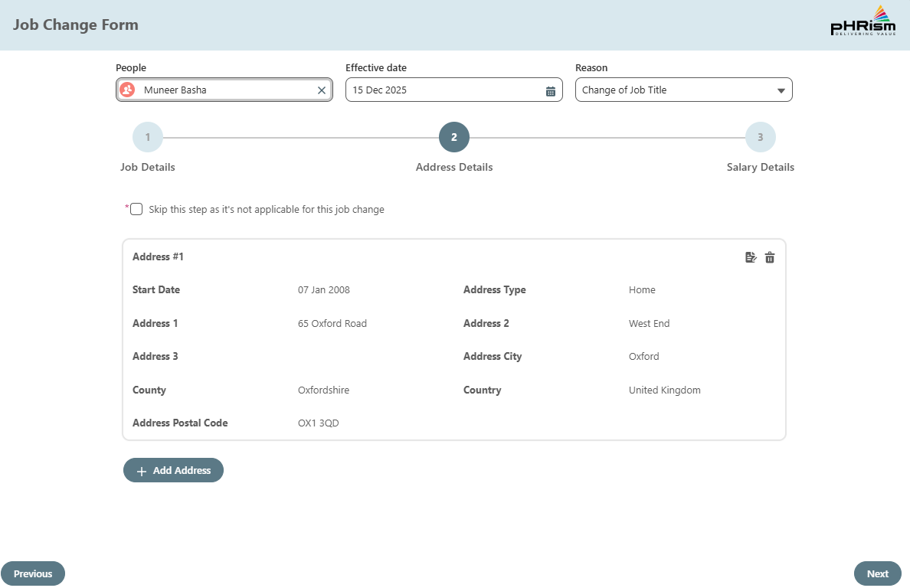Click the Effective date text field
This screenshot has width=910, height=588.
(x=444, y=90)
